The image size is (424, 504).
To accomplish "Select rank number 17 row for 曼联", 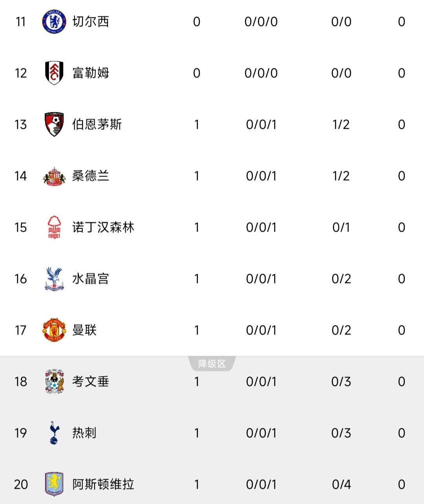I will [212, 330].
